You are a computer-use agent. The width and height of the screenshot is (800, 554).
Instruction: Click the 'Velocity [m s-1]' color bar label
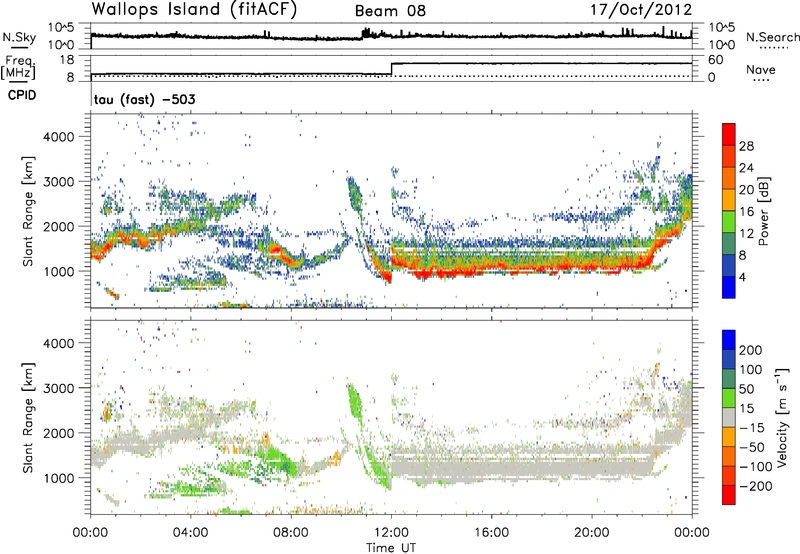point(782,417)
